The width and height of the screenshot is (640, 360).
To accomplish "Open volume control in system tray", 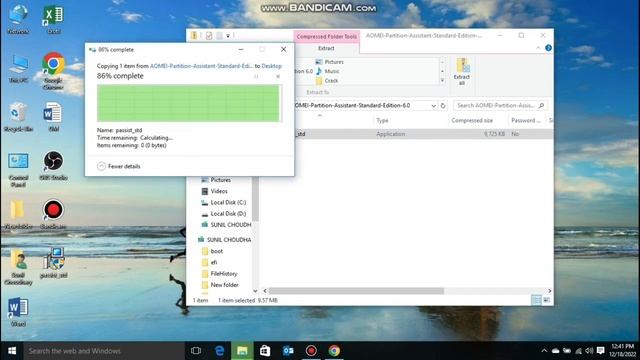I will click(x=589, y=351).
